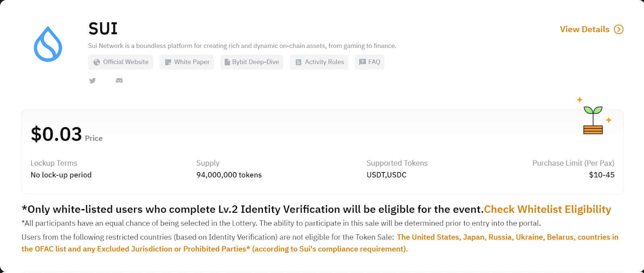Follow the Check Whitelist Eligibility link
This screenshot has width=644, height=273.
tap(547, 209)
